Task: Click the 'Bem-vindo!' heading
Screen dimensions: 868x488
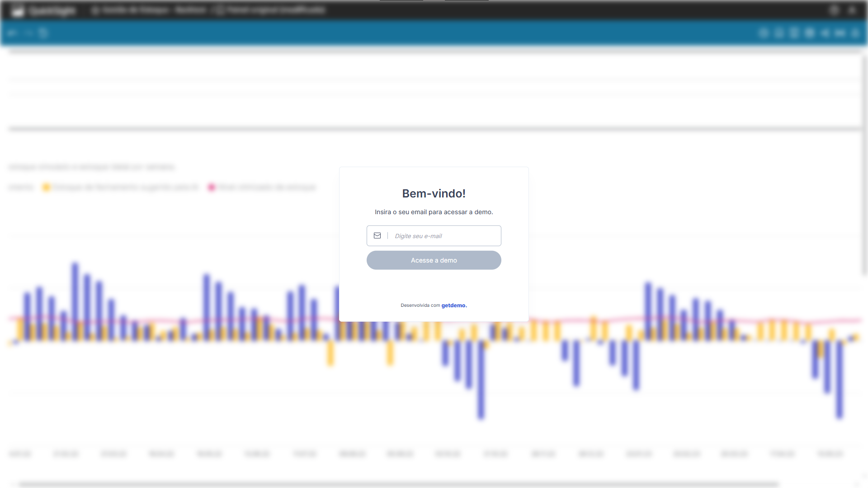Action: [x=434, y=193]
